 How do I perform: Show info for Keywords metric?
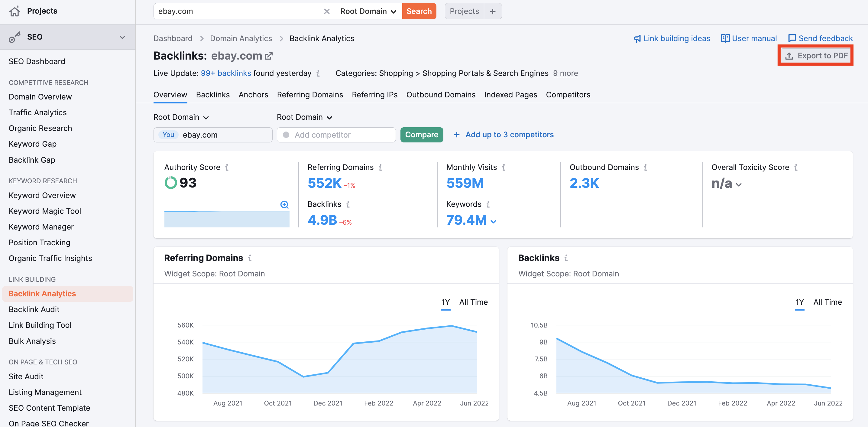click(x=488, y=204)
